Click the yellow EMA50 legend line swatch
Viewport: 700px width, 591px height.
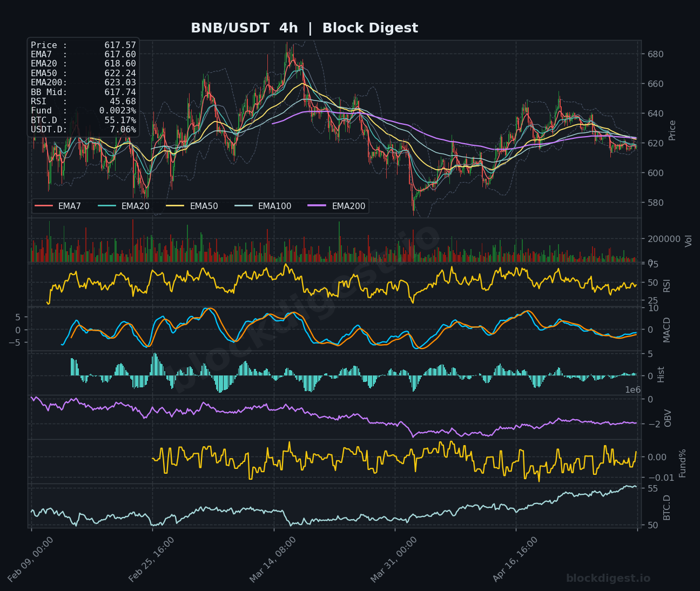coord(176,206)
